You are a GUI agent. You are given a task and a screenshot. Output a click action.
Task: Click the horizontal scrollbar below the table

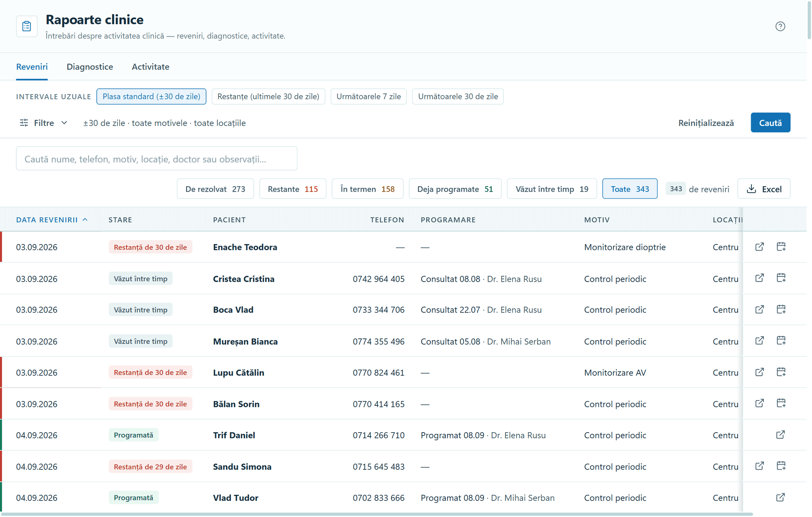point(377,514)
